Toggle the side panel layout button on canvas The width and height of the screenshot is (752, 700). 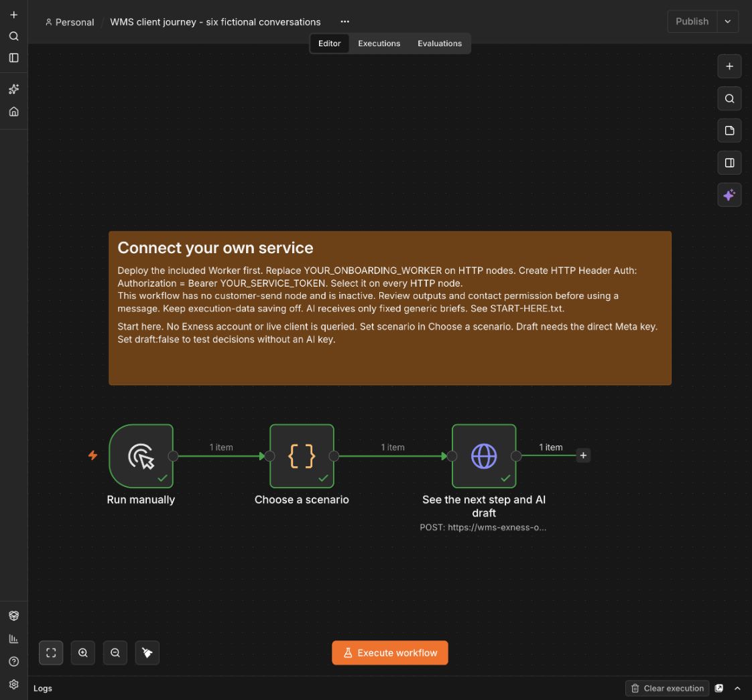tap(729, 163)
